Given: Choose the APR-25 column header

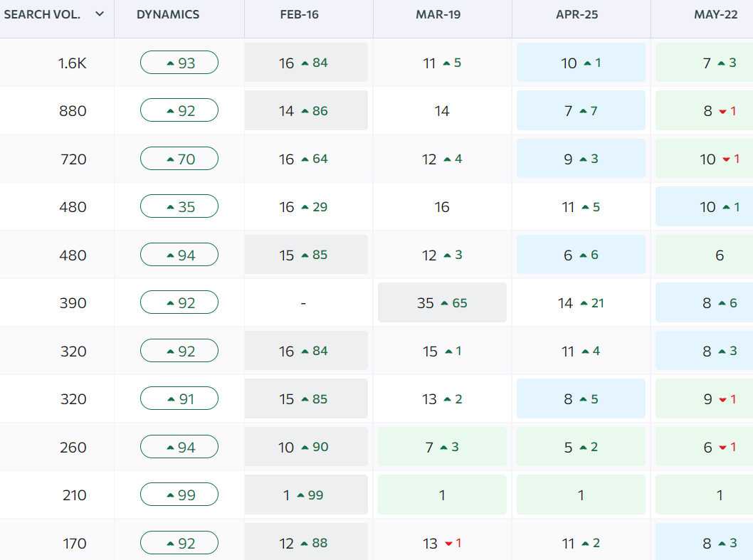Looking at the screenshot, I should [x=577, y=14].
